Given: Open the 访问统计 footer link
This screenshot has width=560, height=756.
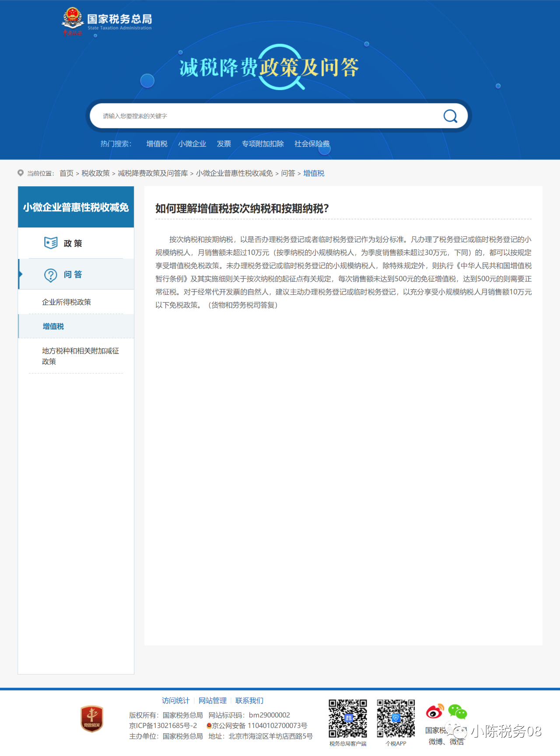Looking at the screenshot, I should 175,700.
